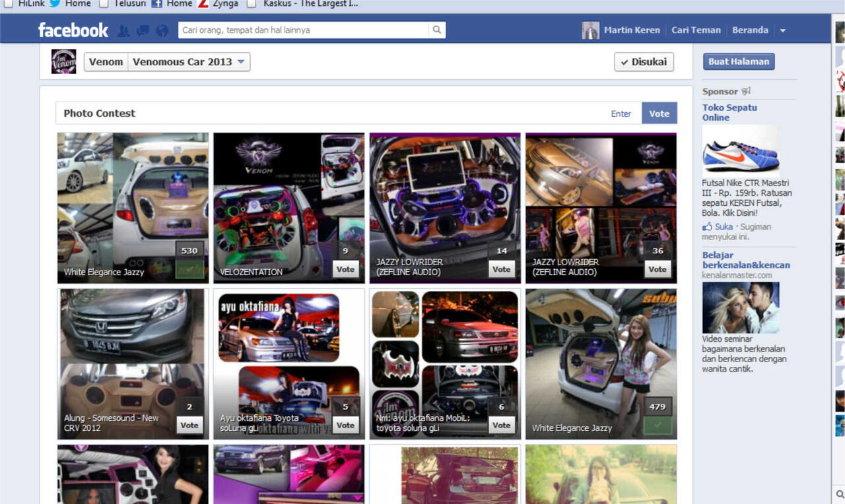Open White Elegance Jazzy photo with 530 votes
Image resolution: width=845 pixels, height=504 pixels.
tap(133, 208)
